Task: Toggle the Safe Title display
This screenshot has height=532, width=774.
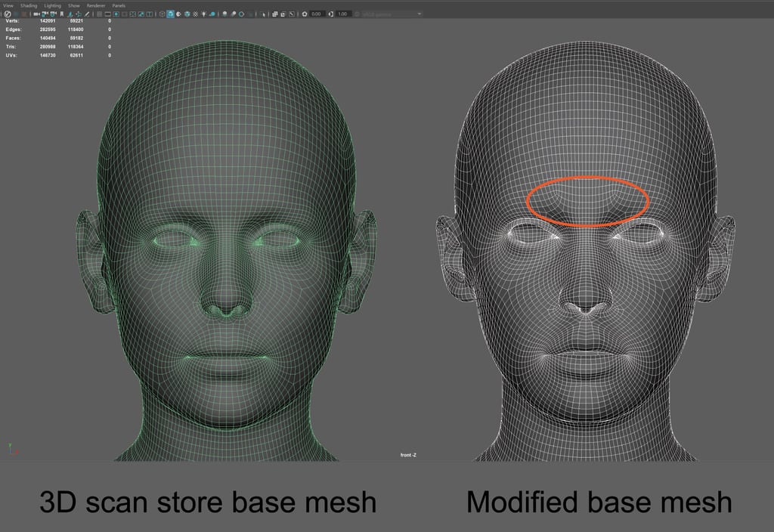Action: click(x=150, y=14)
